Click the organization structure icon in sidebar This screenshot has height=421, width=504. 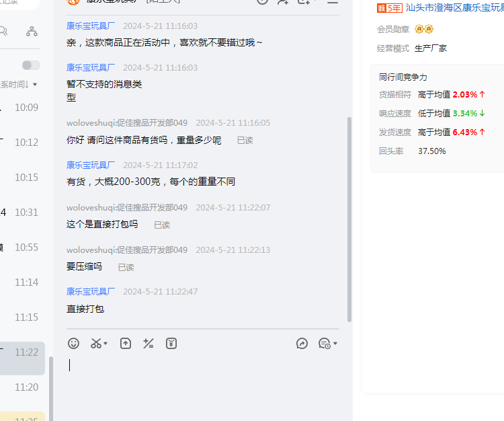point(32,31)
